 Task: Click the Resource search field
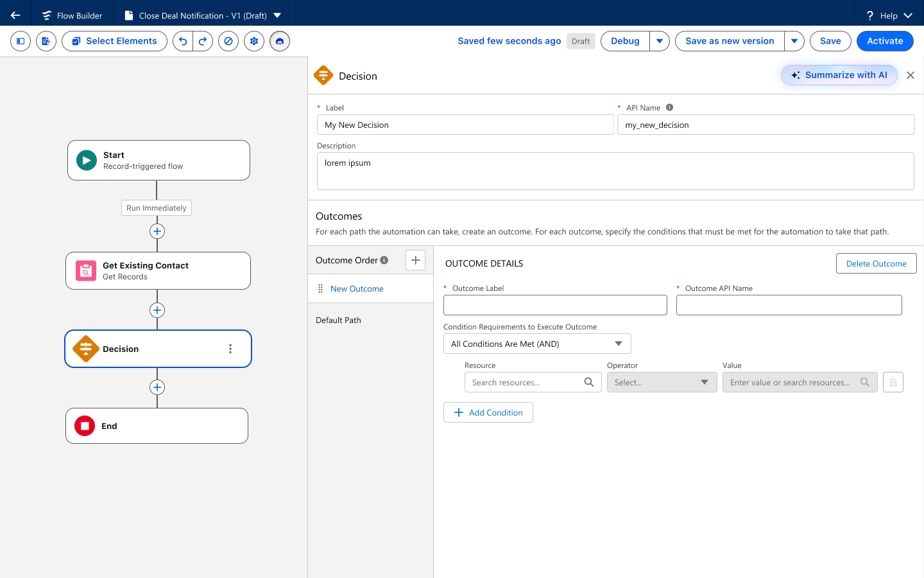533,382
